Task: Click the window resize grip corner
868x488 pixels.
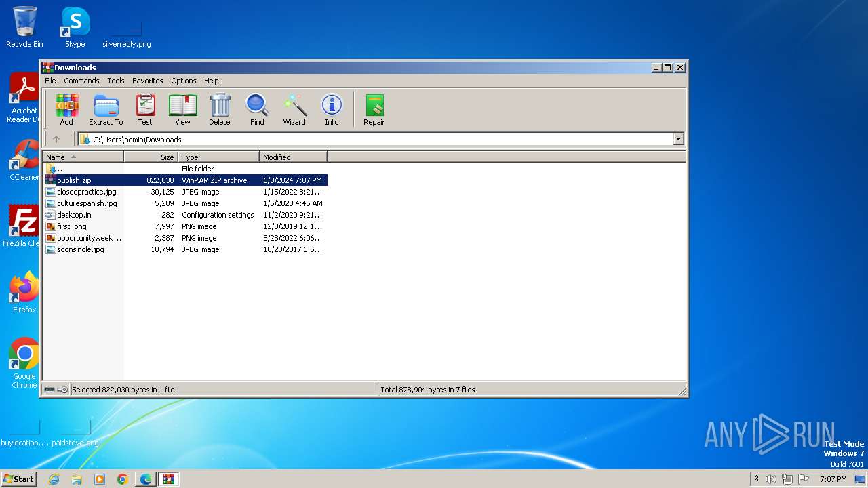Action: [x=682, y=391]
